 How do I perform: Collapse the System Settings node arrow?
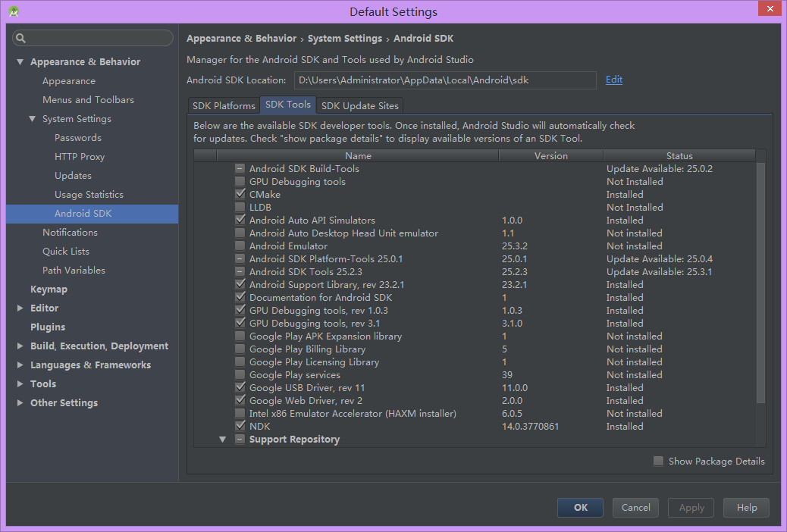[x=32, y=119]
